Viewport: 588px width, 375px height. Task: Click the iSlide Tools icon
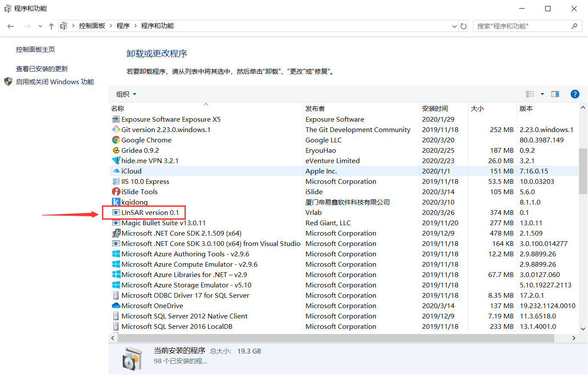click(x=116, y=192)
